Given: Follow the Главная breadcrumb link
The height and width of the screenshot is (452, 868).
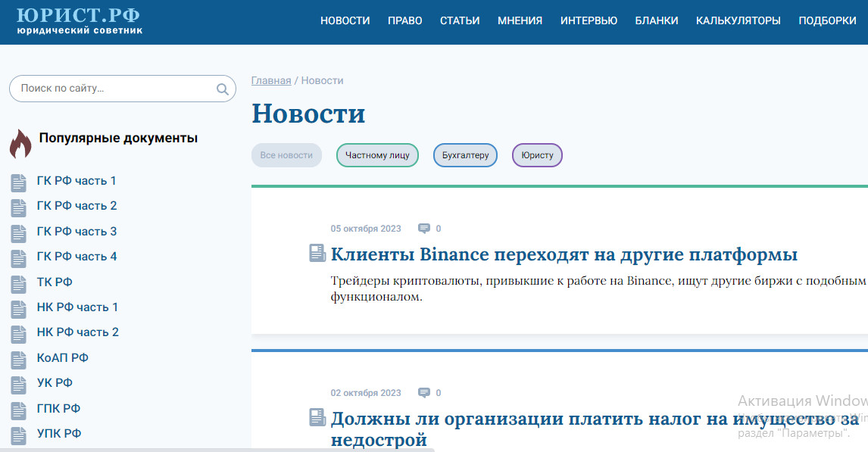Looking at the screenshot, I should (271, 80).
